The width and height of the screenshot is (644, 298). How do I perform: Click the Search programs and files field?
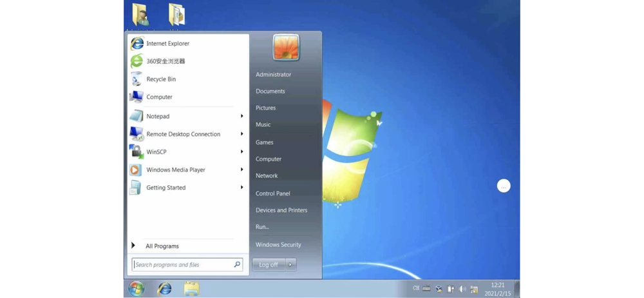(187, 264)
